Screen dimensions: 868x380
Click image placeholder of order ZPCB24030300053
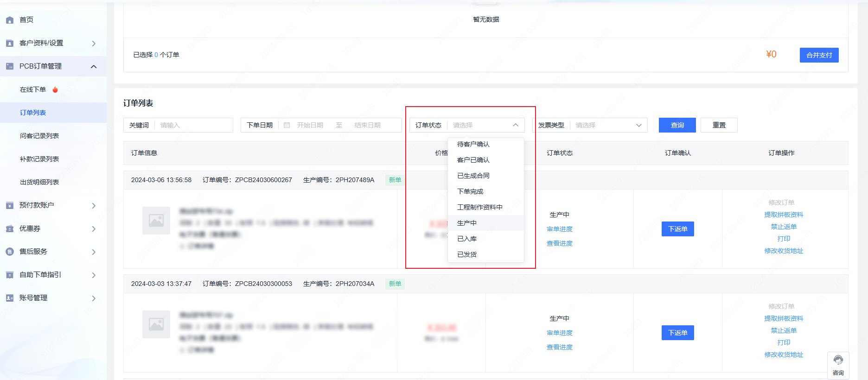point(156,324)
